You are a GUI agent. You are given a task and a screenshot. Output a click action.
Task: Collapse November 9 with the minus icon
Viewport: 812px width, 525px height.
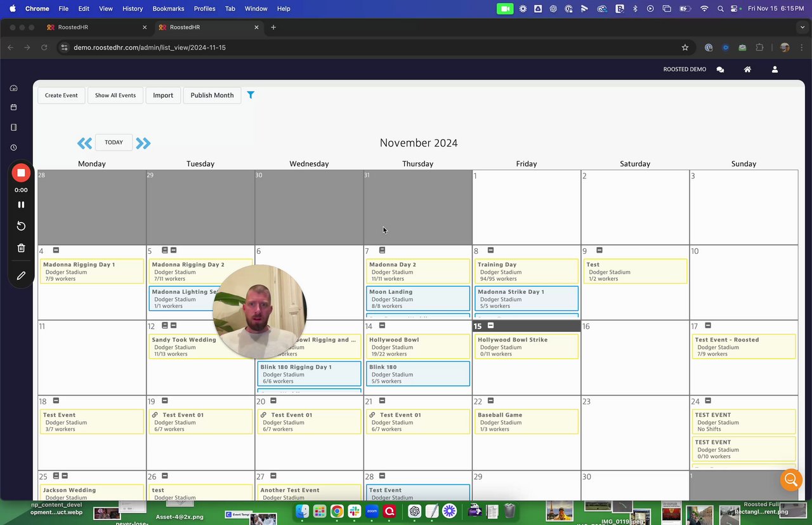(x=599, y=250)
